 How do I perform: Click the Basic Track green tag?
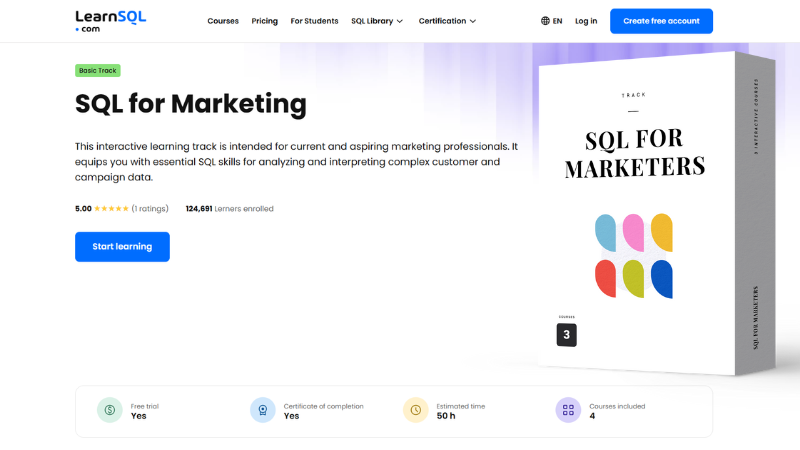point(97,70)
